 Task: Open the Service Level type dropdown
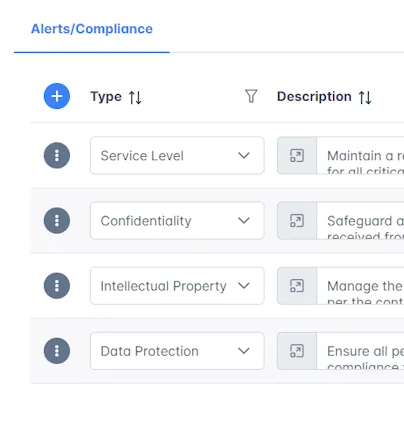click(177, 155)
